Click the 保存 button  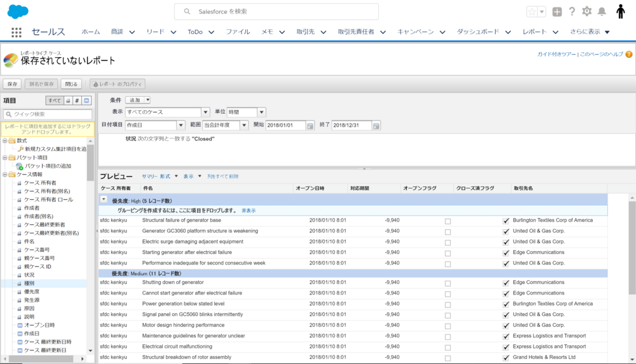point(12,84)
